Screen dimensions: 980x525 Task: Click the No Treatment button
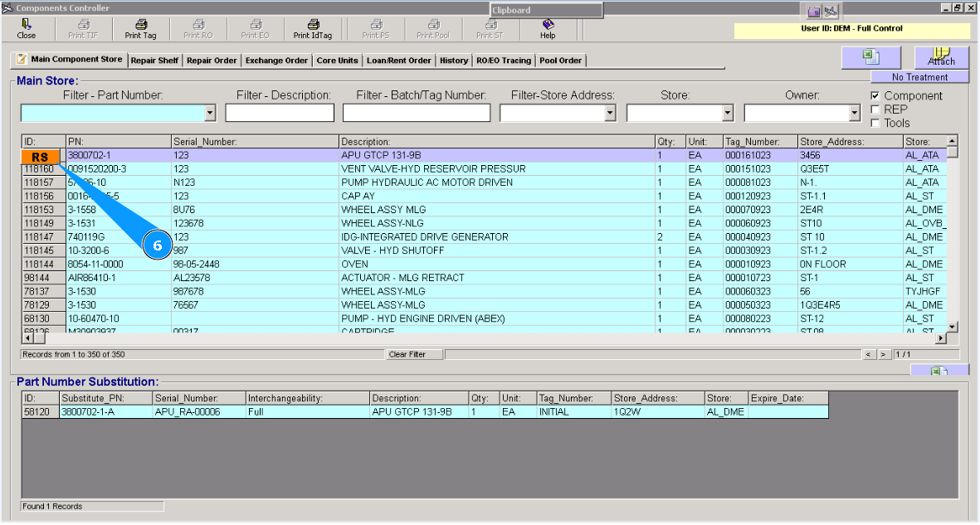[919, 77]
